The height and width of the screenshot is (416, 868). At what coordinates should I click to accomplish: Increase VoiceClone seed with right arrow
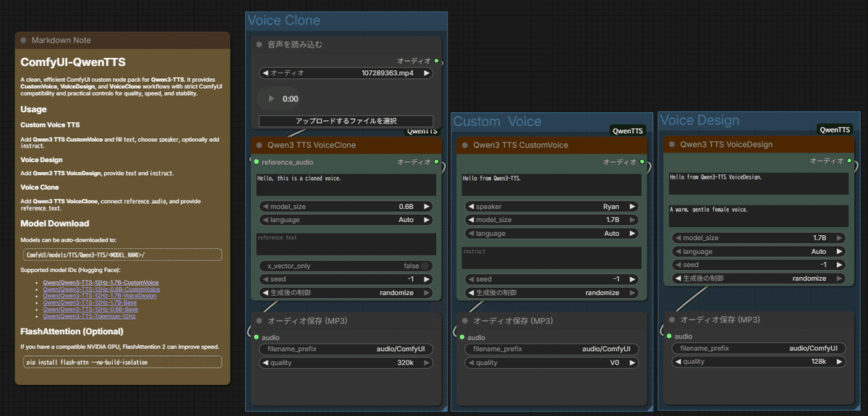point(427,279)
